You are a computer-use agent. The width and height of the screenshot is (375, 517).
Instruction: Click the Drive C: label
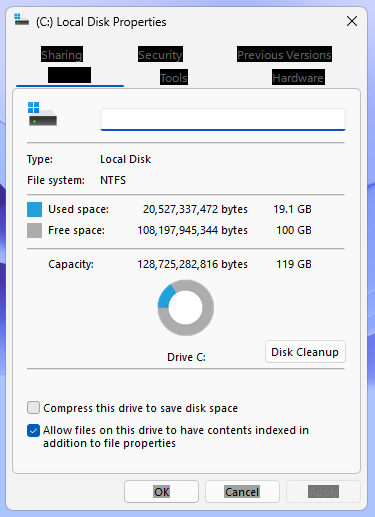coord(186,357)
